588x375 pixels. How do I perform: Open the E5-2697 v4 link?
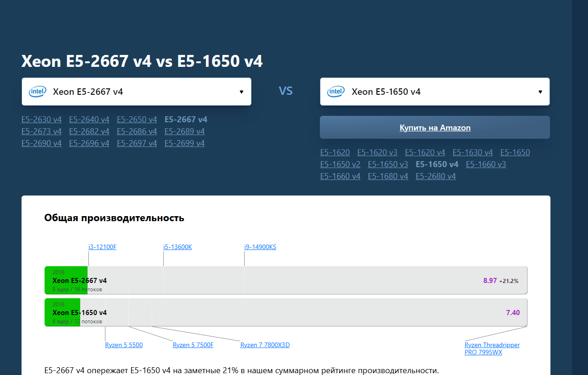tap(137, 143)
